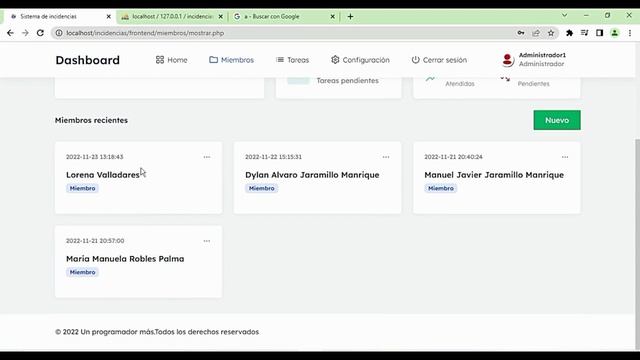Open the media control queue icon
The height and width of the screenshot is (360, 640).
[584, 33]
